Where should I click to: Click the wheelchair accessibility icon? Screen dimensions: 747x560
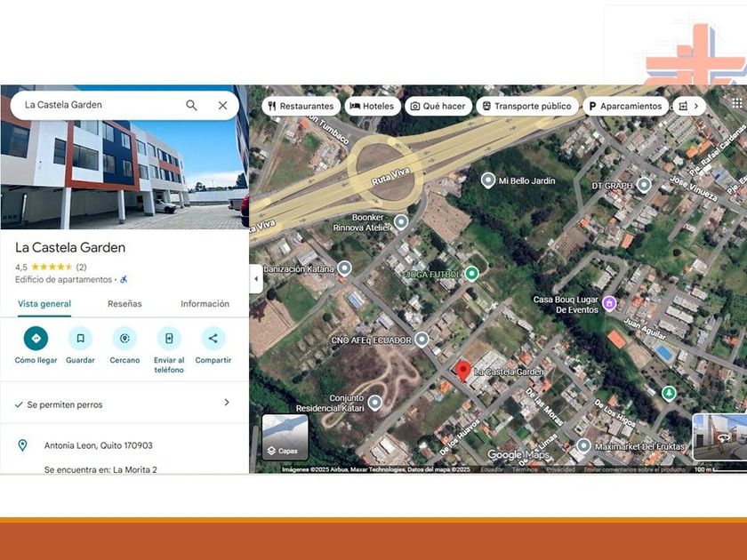tap(124, 279)
